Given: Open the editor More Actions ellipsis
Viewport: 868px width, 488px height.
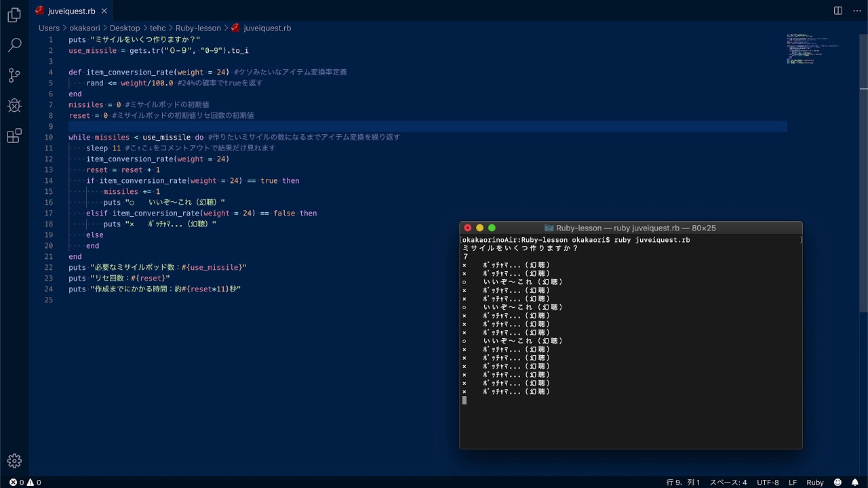Looking at the screenshot, I should click(x=856, y=11).
